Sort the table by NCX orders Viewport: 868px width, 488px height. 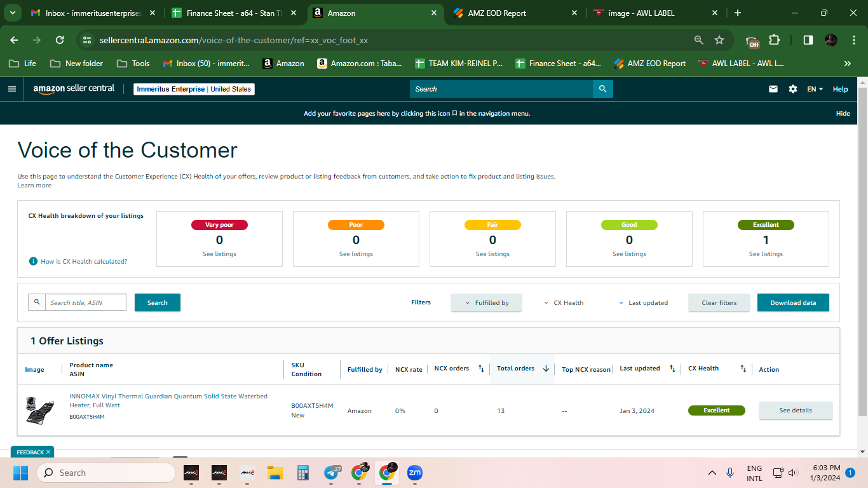[481, 369]
